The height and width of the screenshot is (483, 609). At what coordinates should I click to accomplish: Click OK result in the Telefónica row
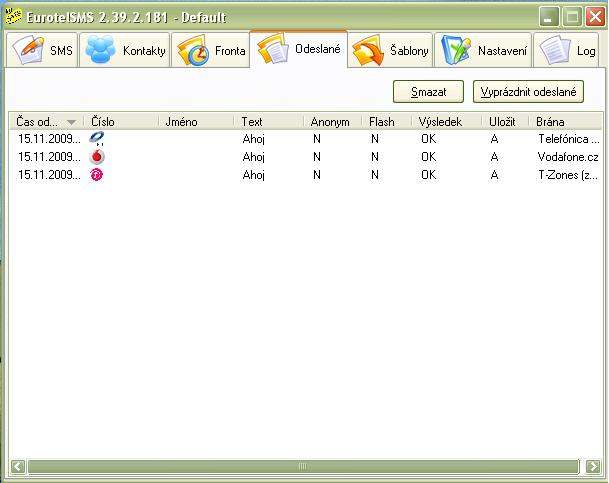(x=429, y=139)
